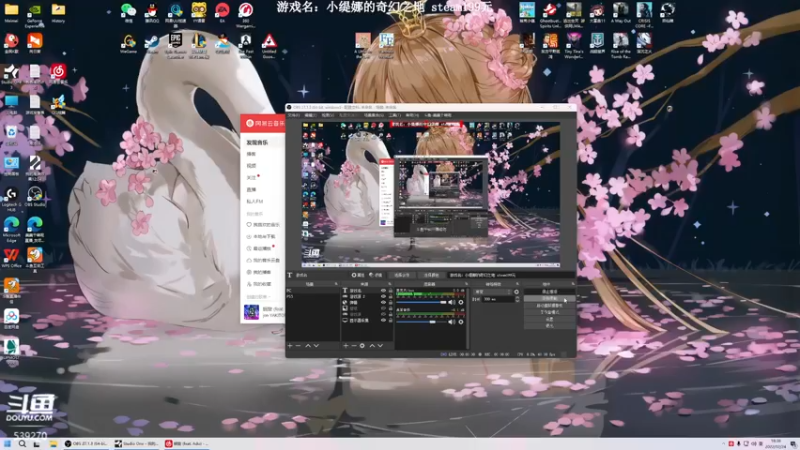Pop out the Controls dock panel

573,284
